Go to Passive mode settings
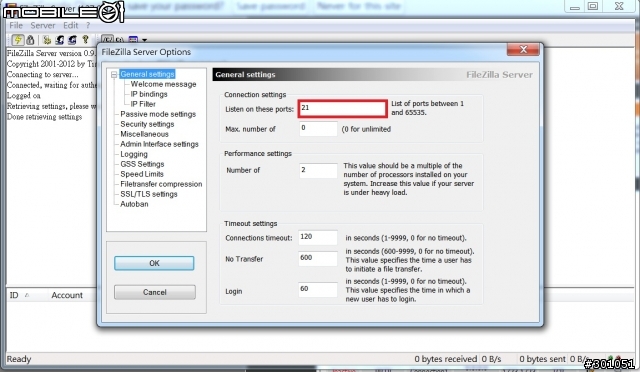Screen dimensions: 640x372 tap(158, 114)
